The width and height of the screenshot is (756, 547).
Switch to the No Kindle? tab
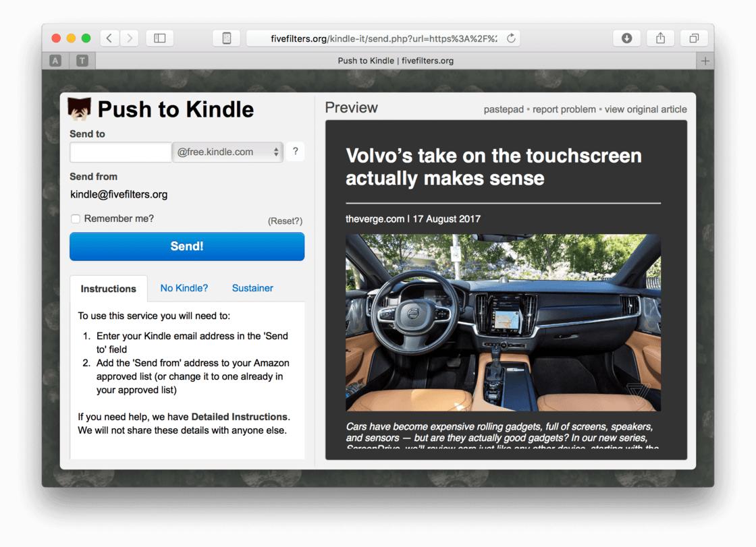pos(184,288)
